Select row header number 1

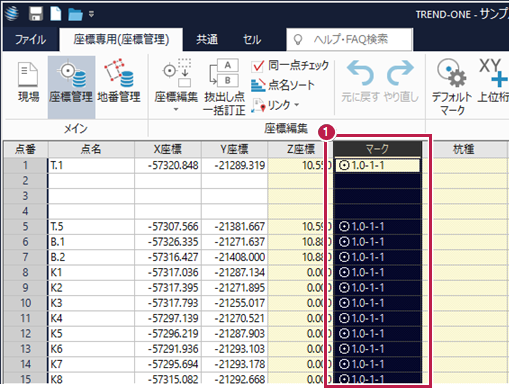pyautogui.click(x=26, y=165)
